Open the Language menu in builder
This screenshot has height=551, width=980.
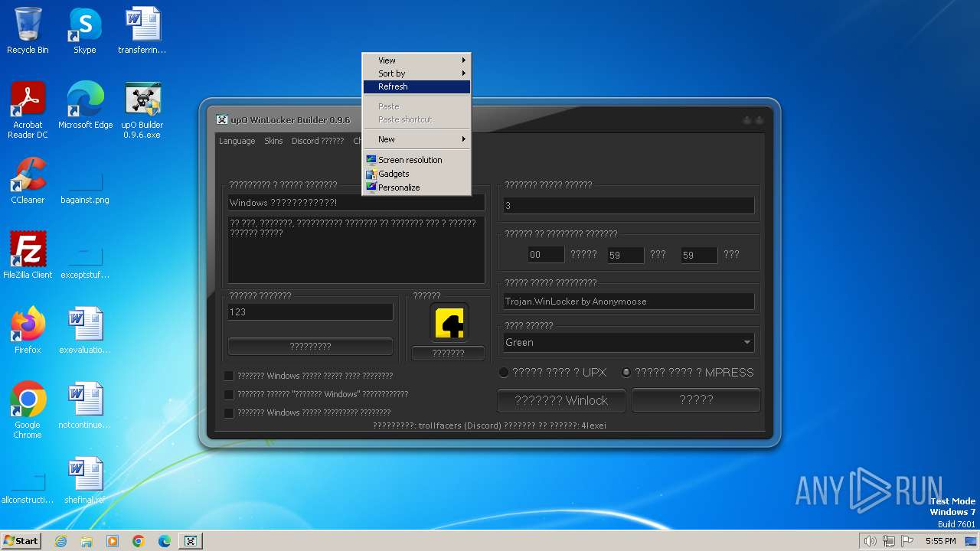pyautogui.click(x=237, y=141)
